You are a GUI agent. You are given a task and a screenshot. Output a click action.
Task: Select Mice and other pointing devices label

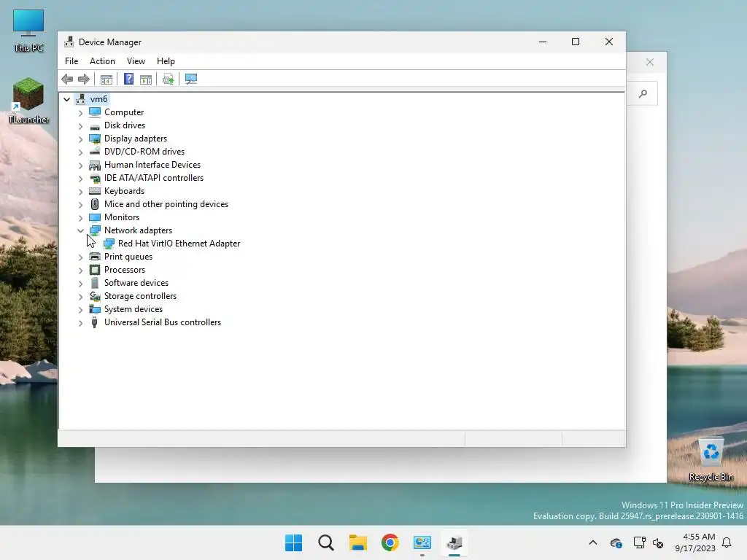click(166, 204)
